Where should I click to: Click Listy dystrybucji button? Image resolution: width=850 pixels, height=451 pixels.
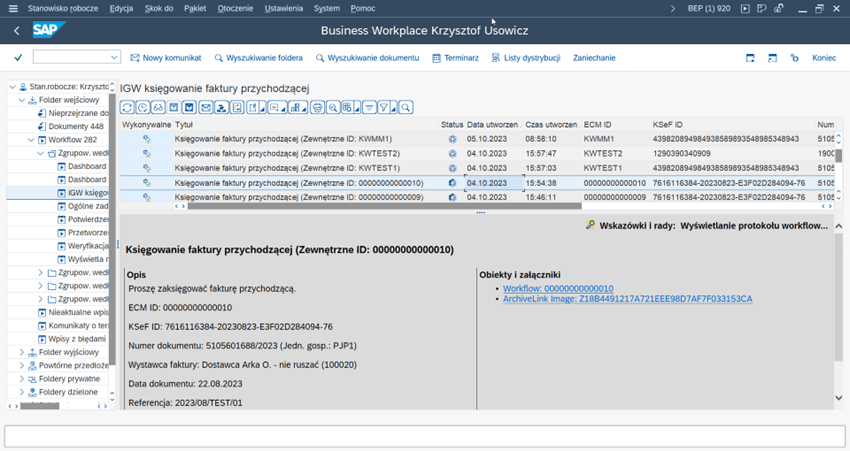pyautogui.click(x=525, y=58)
